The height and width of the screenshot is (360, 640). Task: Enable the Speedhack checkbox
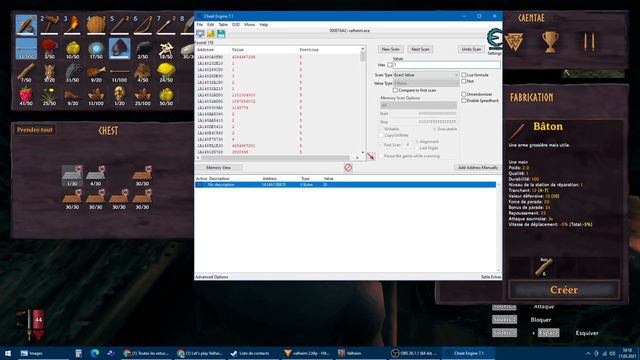(x=464, y=100)
